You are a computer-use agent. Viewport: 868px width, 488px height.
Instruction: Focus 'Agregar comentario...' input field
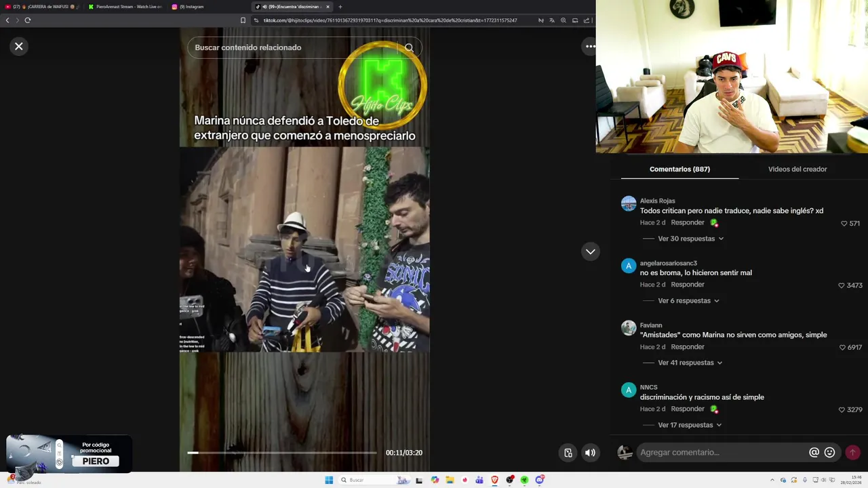pyautogui.click(x=721, y=452)
